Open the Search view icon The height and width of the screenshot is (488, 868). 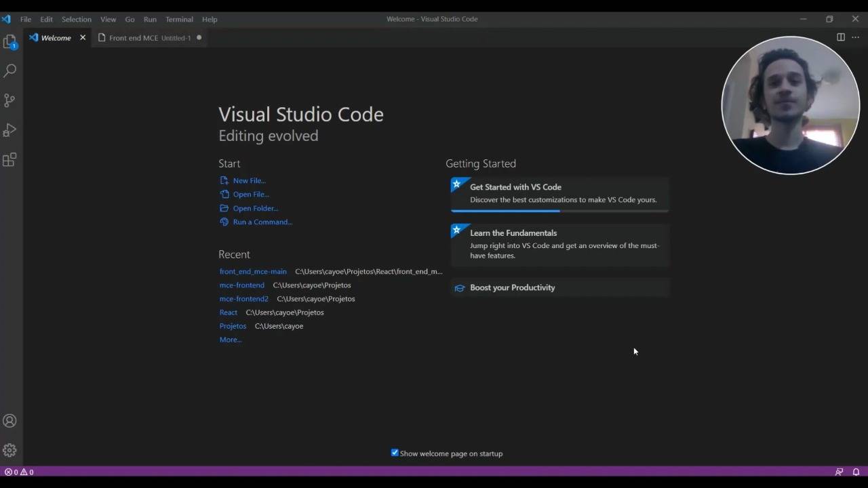(9, 70)
